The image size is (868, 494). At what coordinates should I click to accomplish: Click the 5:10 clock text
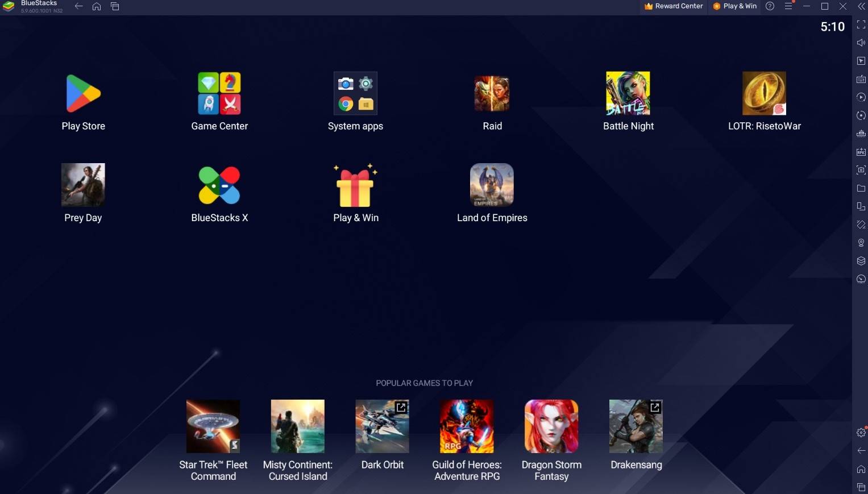pyautogui.click(x=832, y=27)
